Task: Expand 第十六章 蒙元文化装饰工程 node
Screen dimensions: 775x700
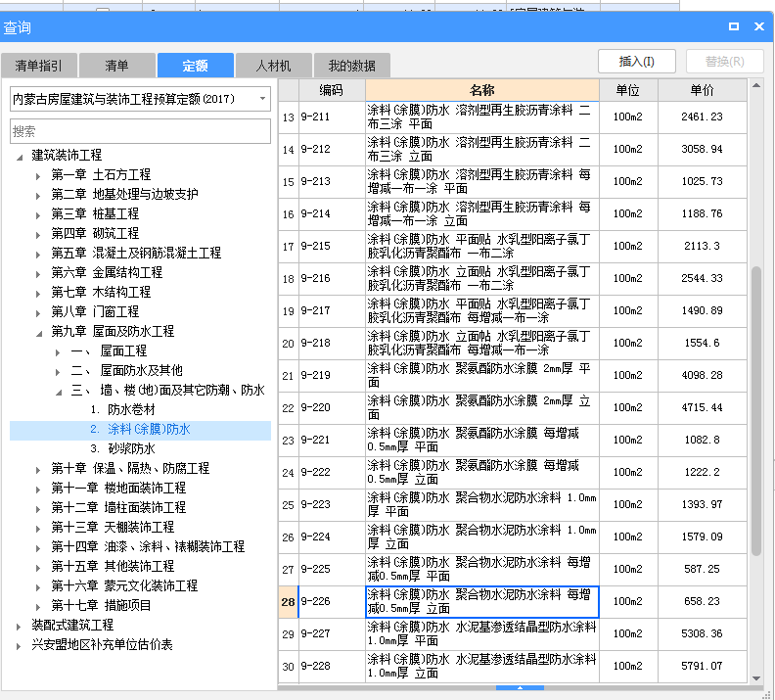Action: (x=38, y=587)
